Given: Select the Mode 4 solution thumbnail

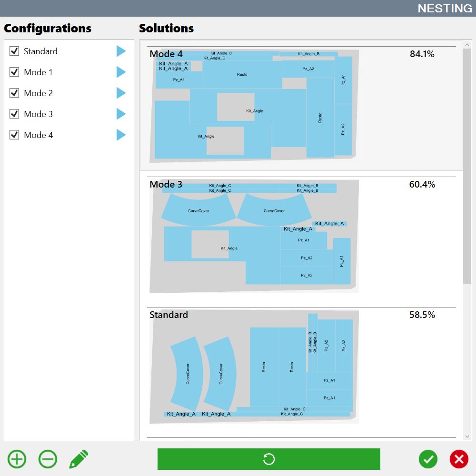Looking at the screenshot, I should [254, 106].
